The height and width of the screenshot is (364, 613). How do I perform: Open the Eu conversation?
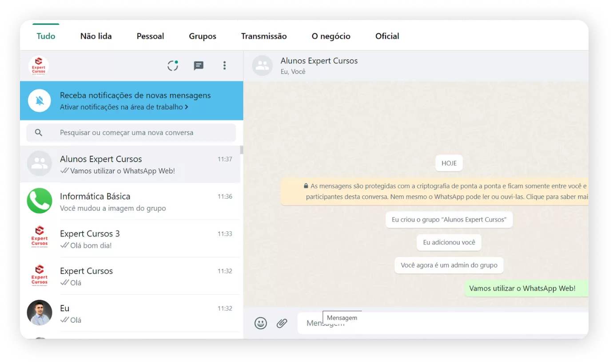point(130,313)
